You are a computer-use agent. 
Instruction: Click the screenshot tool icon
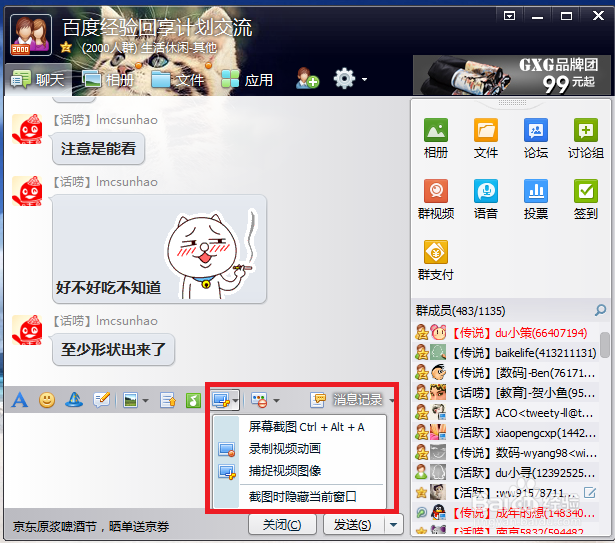221,400
